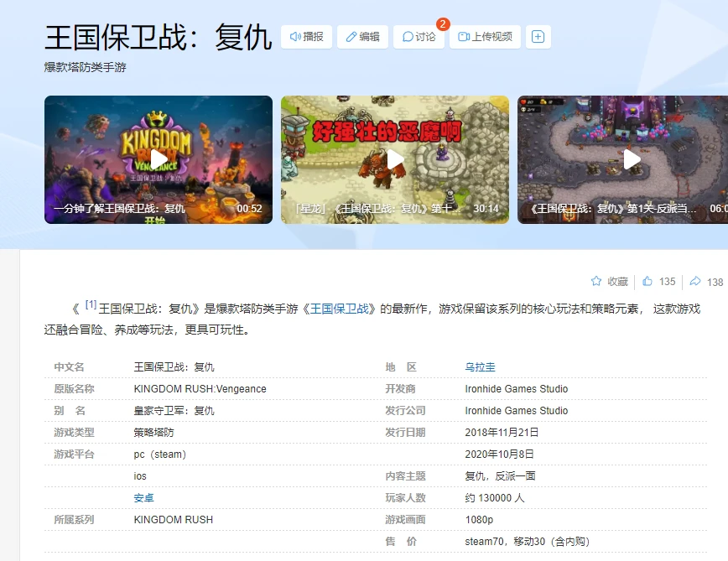Click the 内容主题 field label
Screen dimensions: 728x561
[405, 476]
